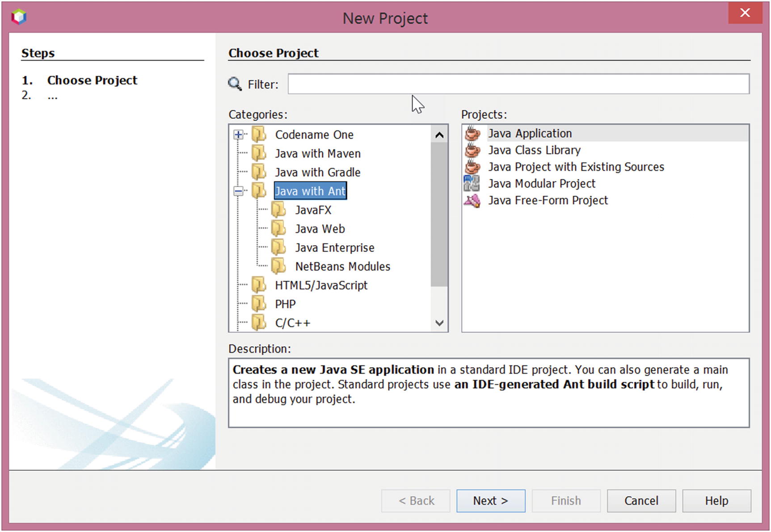Choose the Java Modular Project type
Viewport: 771px width, 532px height.
coord(542,183)
